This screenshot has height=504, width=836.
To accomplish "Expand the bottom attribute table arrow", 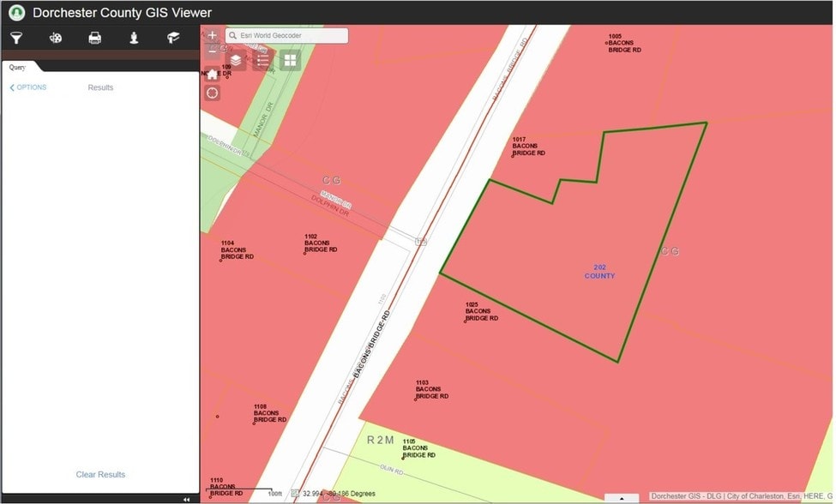I will click(622, 499).
